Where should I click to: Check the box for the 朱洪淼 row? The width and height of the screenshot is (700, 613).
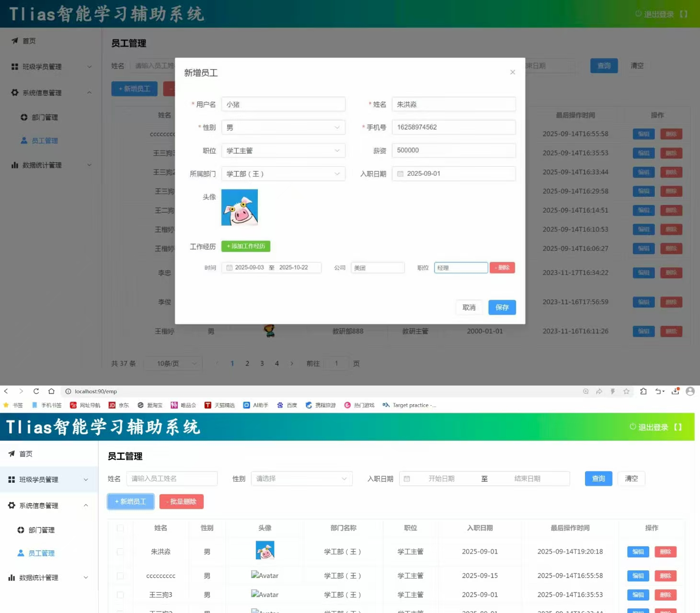coord(120,552)
